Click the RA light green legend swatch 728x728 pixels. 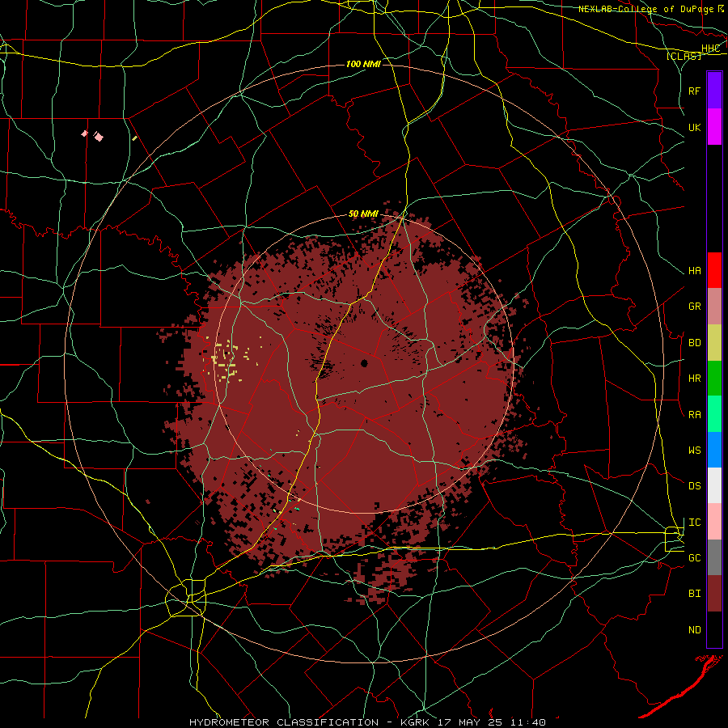coord(714,414)
